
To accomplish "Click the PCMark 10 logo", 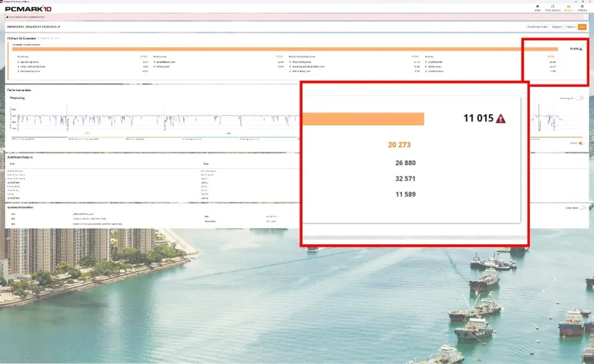I will pos(28,9).
